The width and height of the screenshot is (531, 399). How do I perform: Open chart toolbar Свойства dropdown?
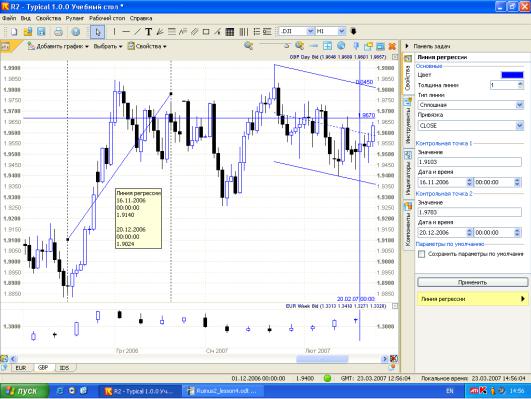click(x=147, y=46)
